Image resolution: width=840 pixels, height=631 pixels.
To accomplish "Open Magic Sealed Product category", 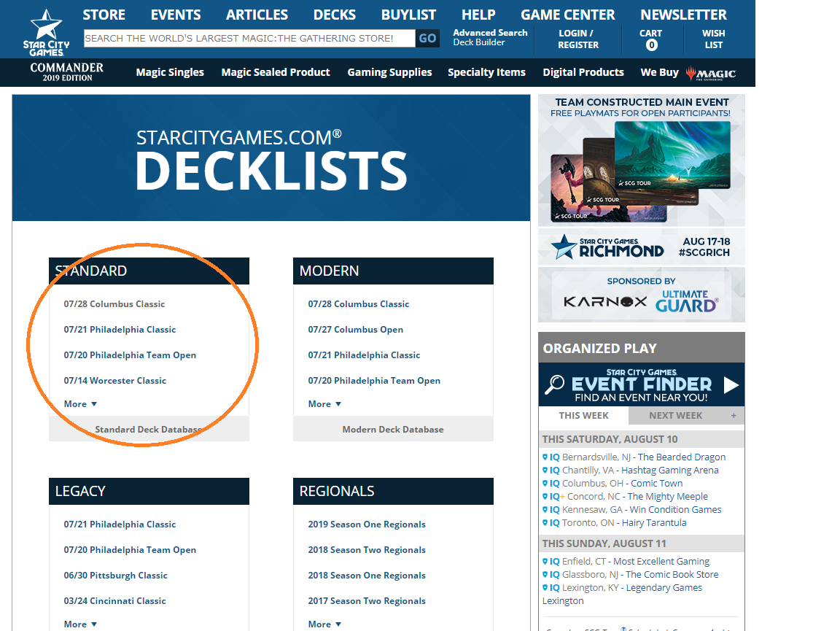I will (x=276, y=72).
